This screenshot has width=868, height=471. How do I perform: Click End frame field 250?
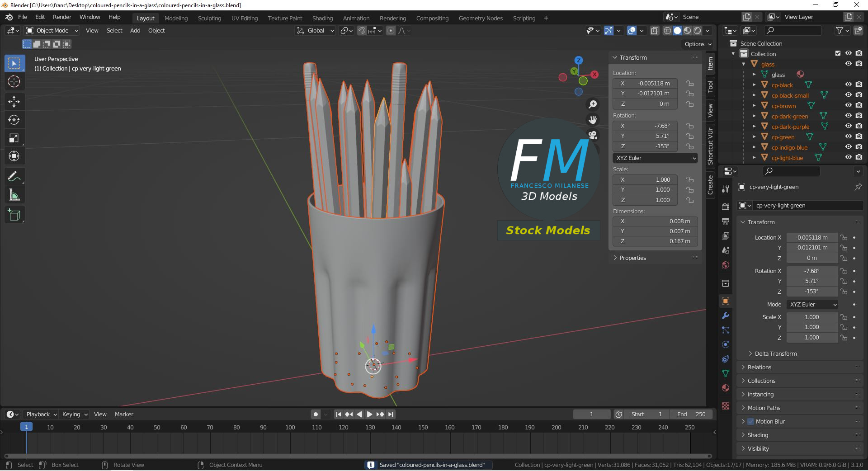click(692, 414)
